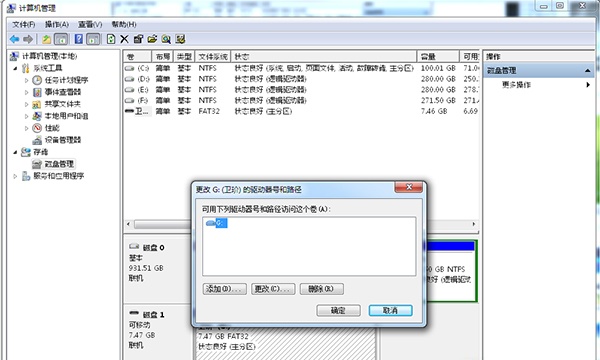
Task: Select 本地用户和组 in the tree
Action: (66, 116)
